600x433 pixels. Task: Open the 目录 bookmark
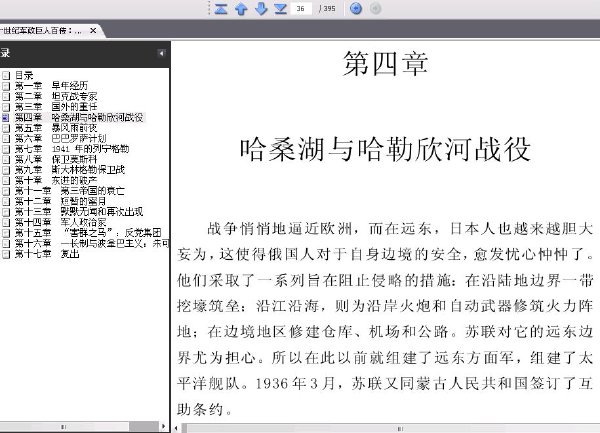pos(24,75)
